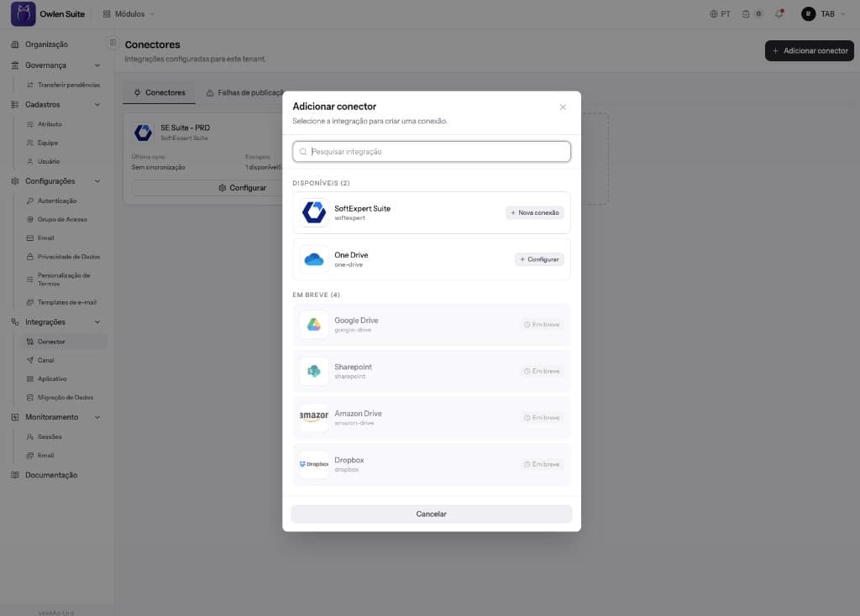Click the Governança institution icon
This screenshot has height=616, width=860.
15,65
